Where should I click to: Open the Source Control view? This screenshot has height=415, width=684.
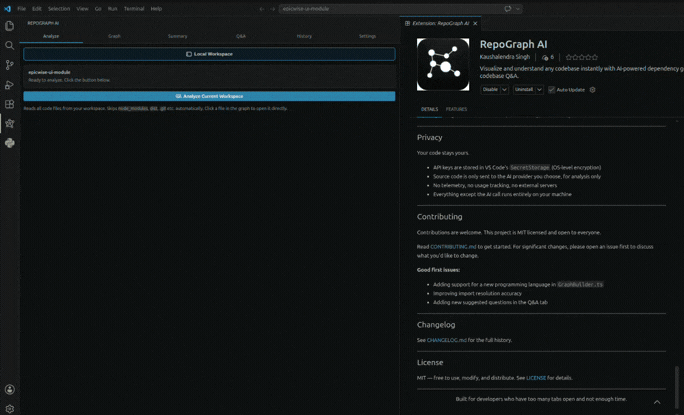pos(9,65)
